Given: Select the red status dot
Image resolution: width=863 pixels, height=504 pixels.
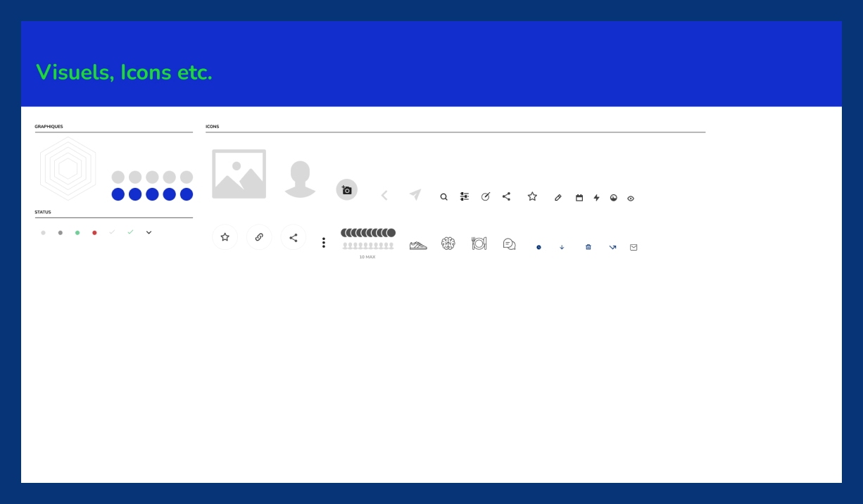Looking at the screenshot, I should pyautogui.click(x=94, y=233).
